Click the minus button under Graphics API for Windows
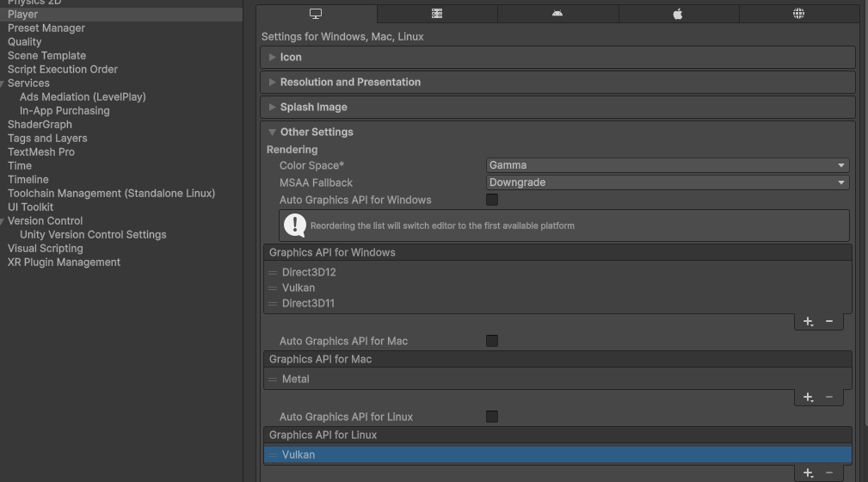868x482 pixels. click(829, 321)
